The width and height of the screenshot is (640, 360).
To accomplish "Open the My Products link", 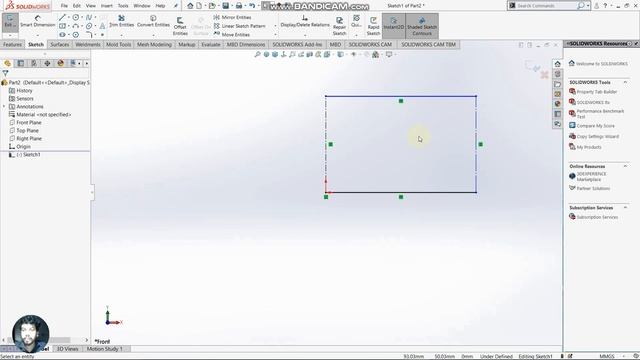I will coord(585,147).
